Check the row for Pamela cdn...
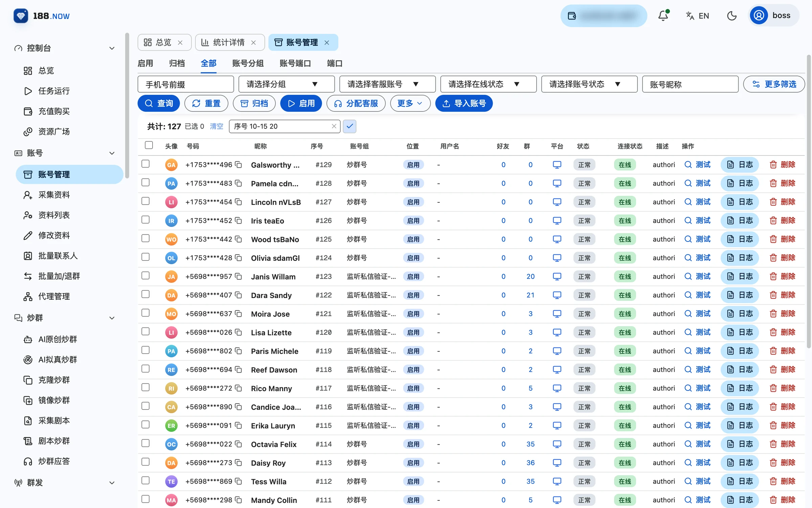The image size is (812, 508). point(145,183)
